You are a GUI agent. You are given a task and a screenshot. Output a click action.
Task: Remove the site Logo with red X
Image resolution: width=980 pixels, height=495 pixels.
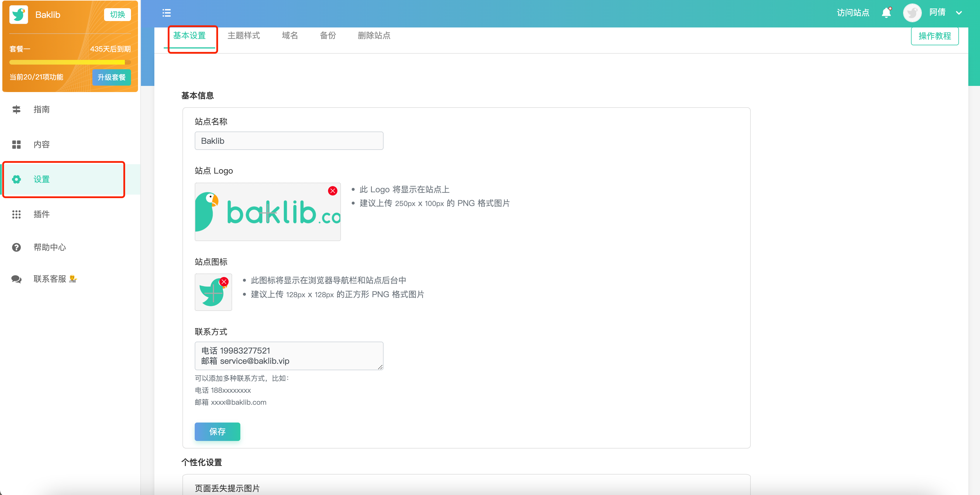tap(332, 191)
